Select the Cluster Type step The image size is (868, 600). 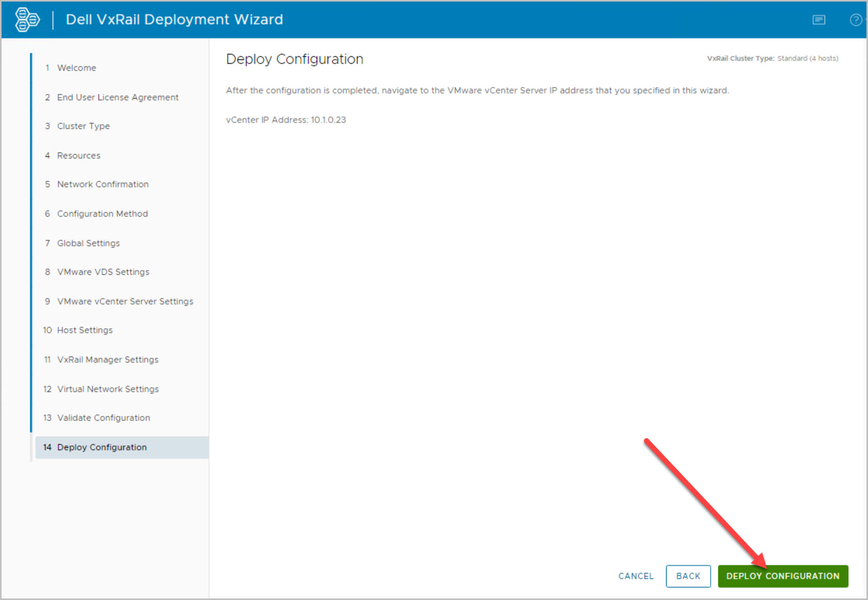(83, 126)
